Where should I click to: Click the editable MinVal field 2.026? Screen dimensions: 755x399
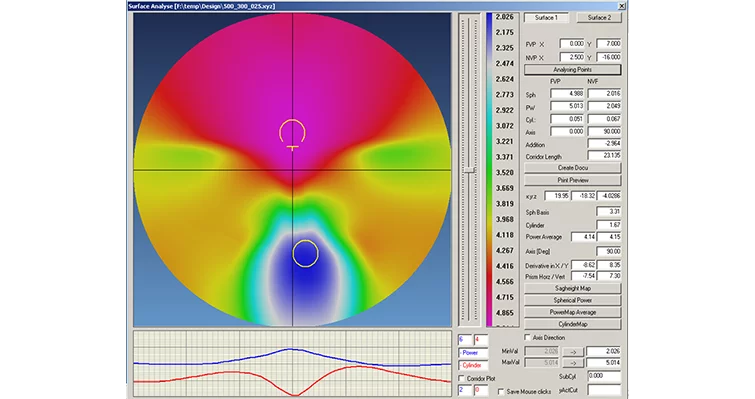click(604, 351)
